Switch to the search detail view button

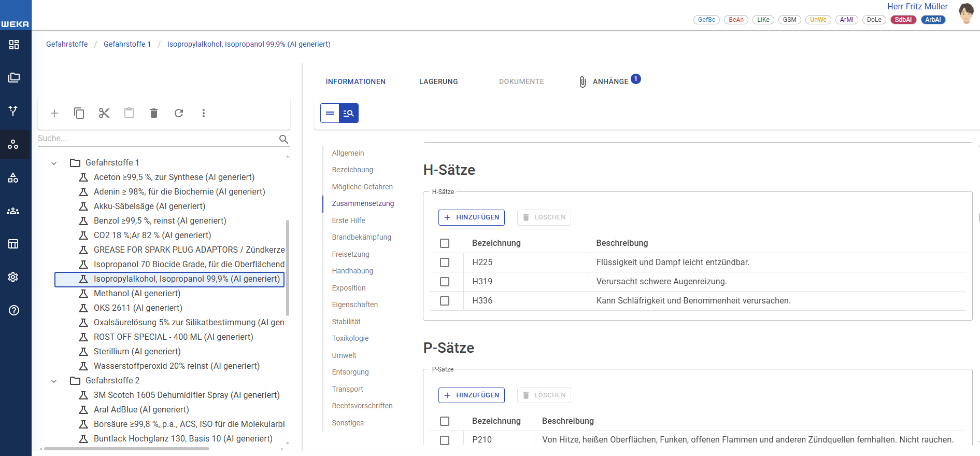(349, 113)
